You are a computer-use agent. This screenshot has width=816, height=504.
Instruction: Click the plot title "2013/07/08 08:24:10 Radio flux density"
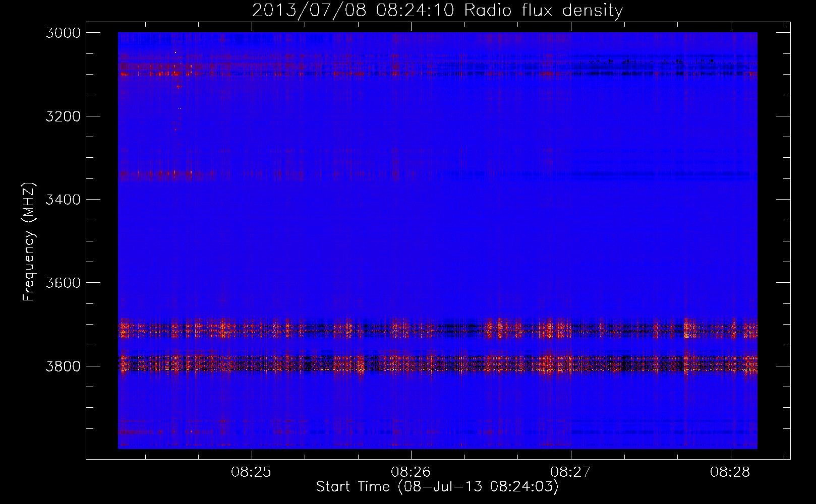(x=437, y=11)
